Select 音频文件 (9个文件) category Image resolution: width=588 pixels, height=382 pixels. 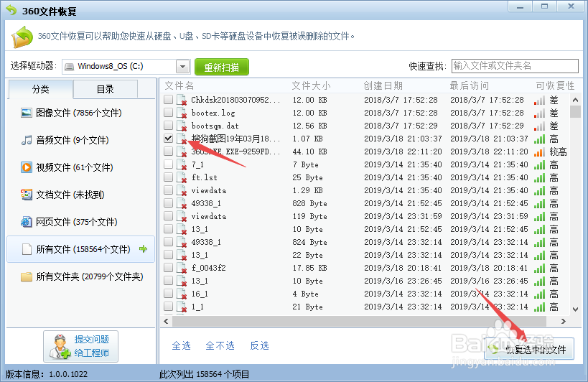tap(80, 140)
